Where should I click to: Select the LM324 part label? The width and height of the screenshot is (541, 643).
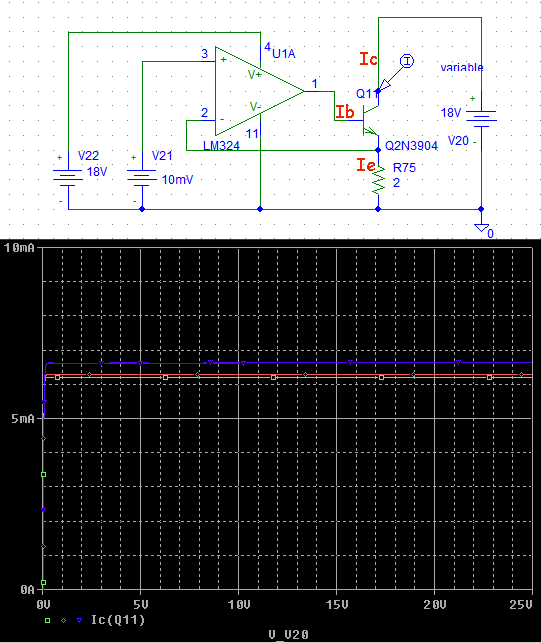click(x=221, y=146)
